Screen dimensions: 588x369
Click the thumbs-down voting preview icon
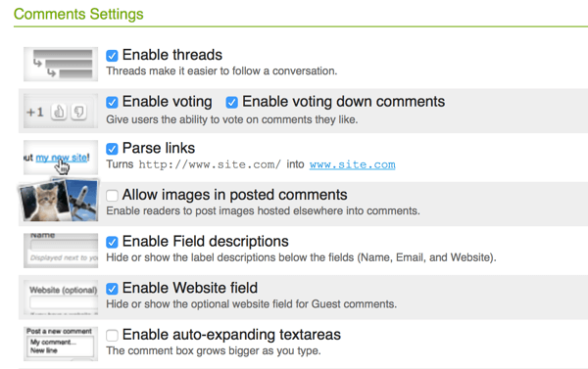point(78,112)
